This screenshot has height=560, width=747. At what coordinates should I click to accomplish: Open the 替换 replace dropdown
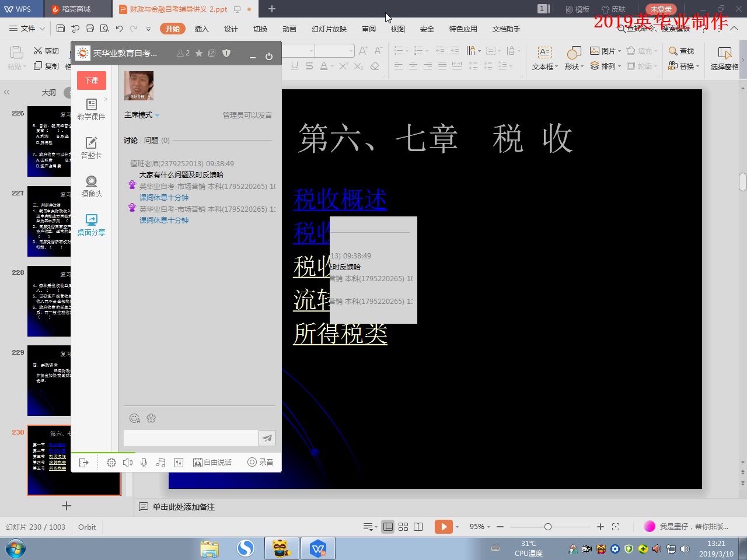(x=684, y=66)
